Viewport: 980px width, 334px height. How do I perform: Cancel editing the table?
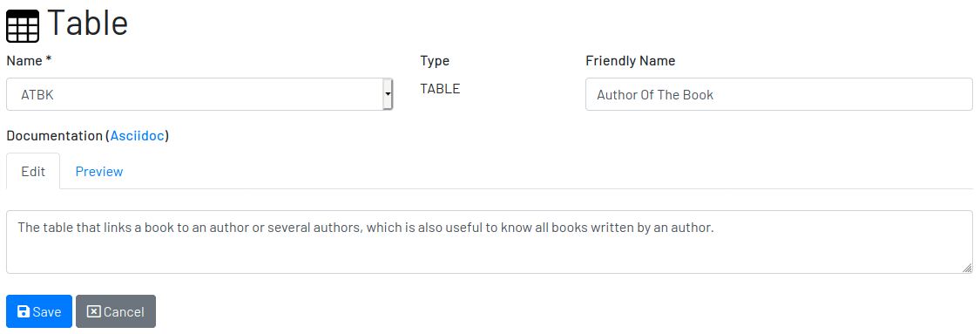[x=116, y=311]
